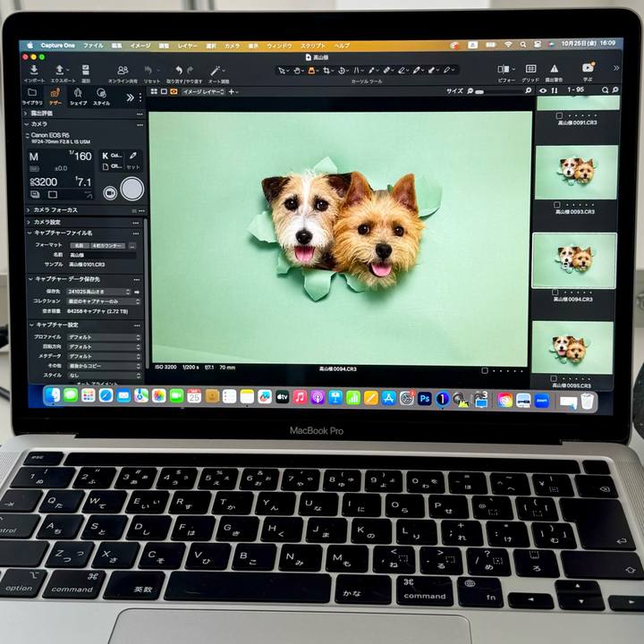Start live view with the video camera icon
Image resolution: width=644 pixels, height=644 pixels.
pyautogui.click(x=110, y=192)
